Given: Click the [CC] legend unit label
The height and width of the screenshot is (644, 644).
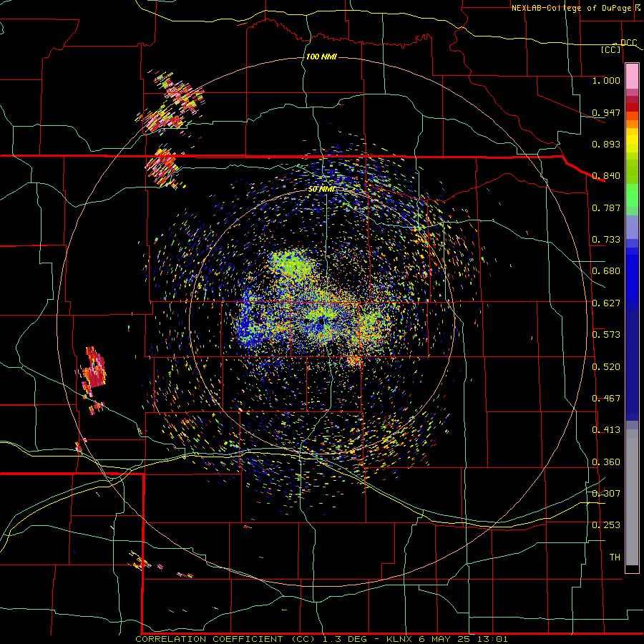Looking at the screenshot, I should 611,49.
